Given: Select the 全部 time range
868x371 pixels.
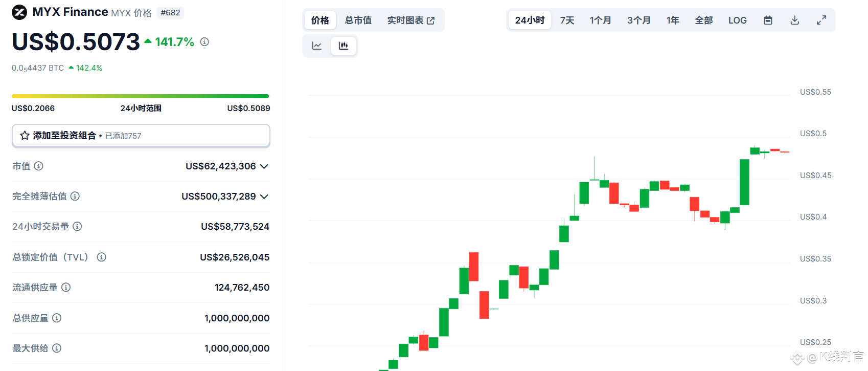Looking at the screenshot, I should click(704, 20).
